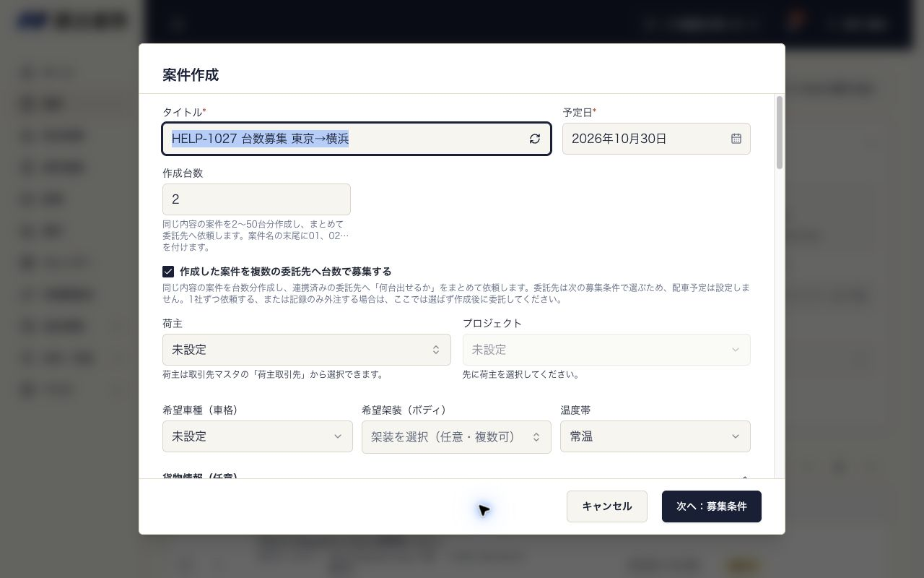Open 希望架装（ボディ） multi-select dropdown
This screenshot has width=924, height=578.
tap(456, 436)
